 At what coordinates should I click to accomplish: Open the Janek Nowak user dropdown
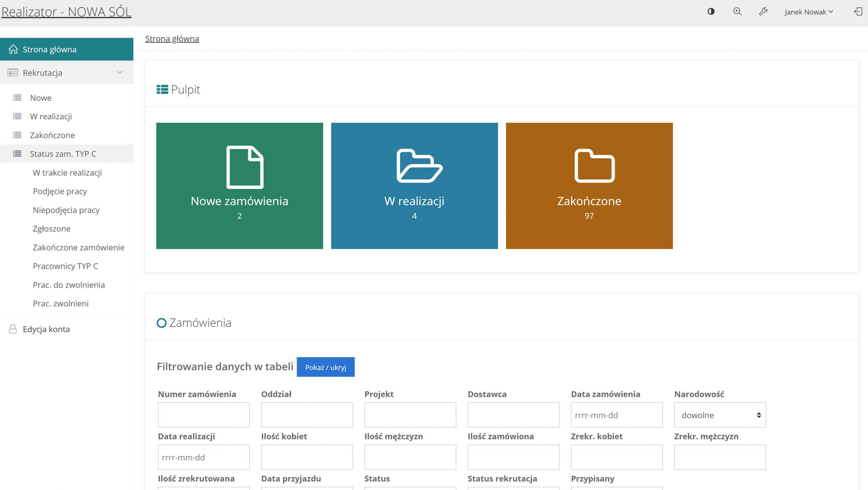(x=808, y=12)
